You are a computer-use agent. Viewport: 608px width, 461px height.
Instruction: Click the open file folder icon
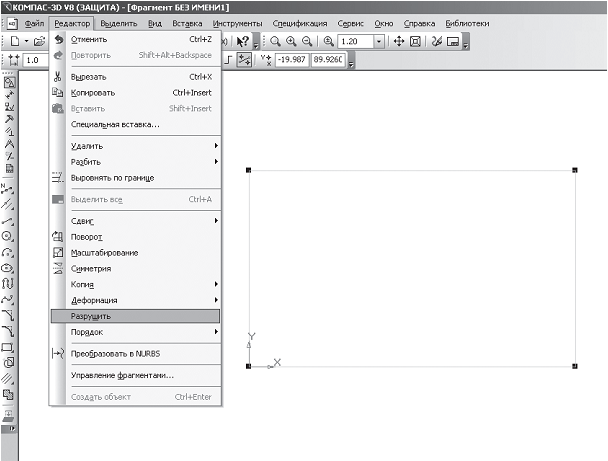pos(39,41)
